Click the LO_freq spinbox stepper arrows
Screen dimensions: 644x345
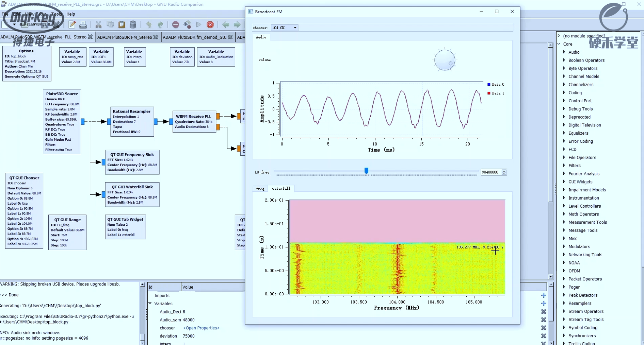pos(504,172)
